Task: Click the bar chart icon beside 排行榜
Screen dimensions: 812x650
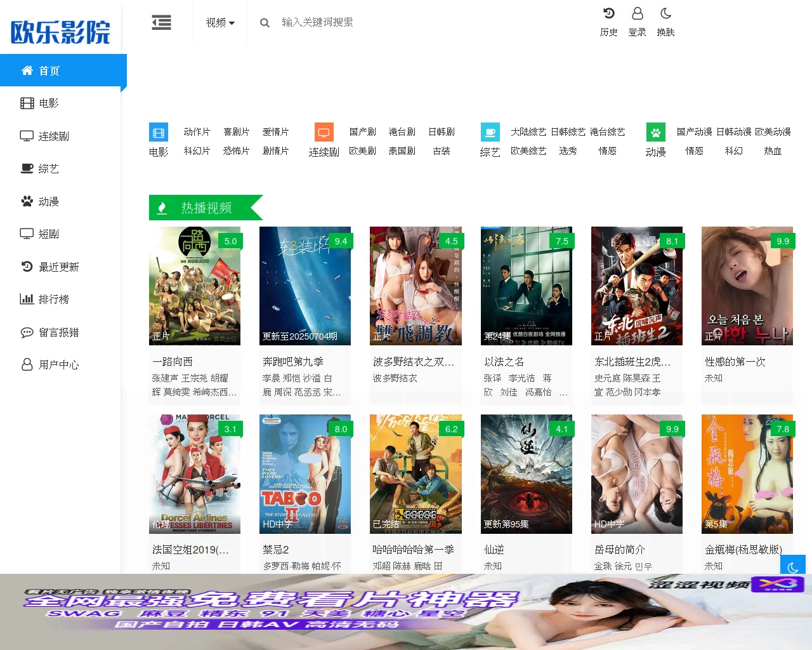Action: tap(27, 299)
